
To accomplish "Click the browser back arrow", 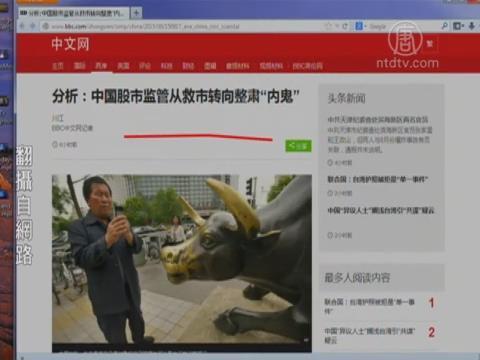I will pyautogui.click(x=22, y=26).
